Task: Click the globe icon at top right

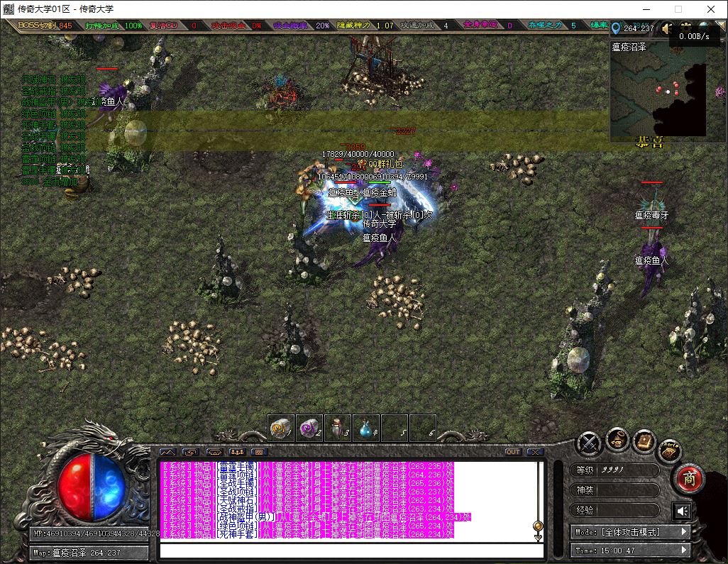Action: pos(704,26)
